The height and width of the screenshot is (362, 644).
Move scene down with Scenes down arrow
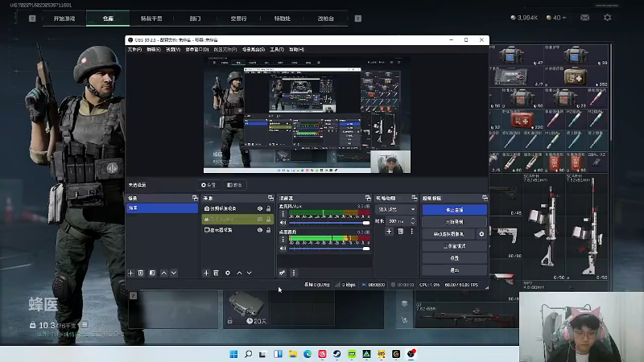(x=174, y=273)
